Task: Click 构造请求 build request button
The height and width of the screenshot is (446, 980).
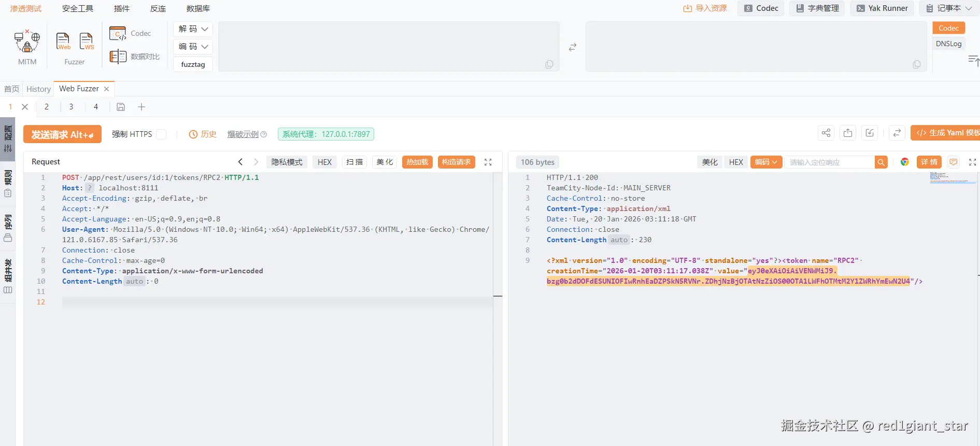Action: coord(456,162)
